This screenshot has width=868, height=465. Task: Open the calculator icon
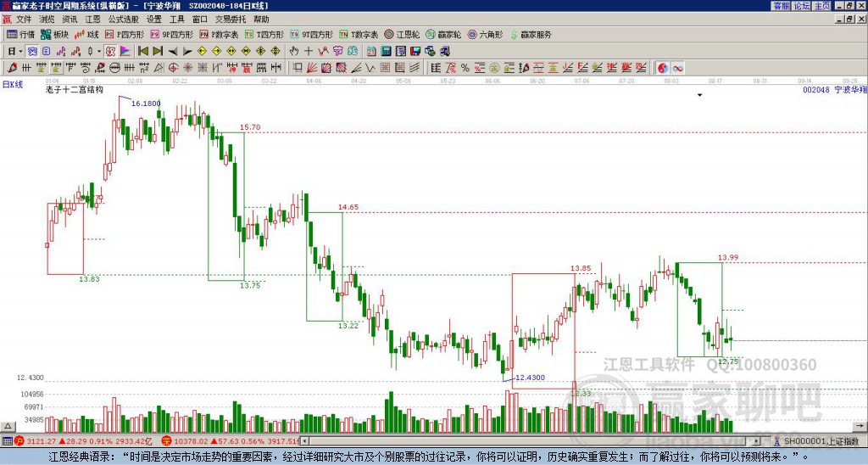[386, 52]
